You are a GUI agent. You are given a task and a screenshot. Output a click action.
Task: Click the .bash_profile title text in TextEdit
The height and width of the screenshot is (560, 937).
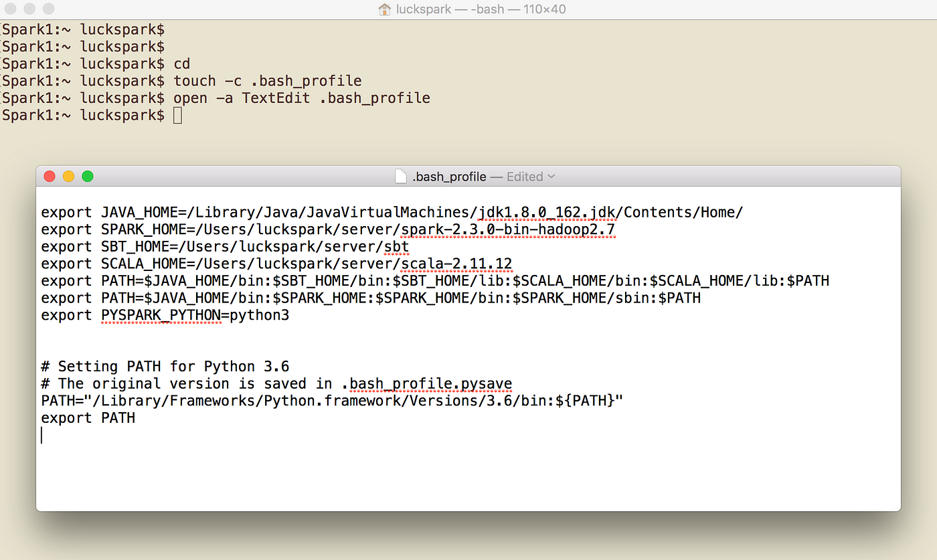coord(449,177)
